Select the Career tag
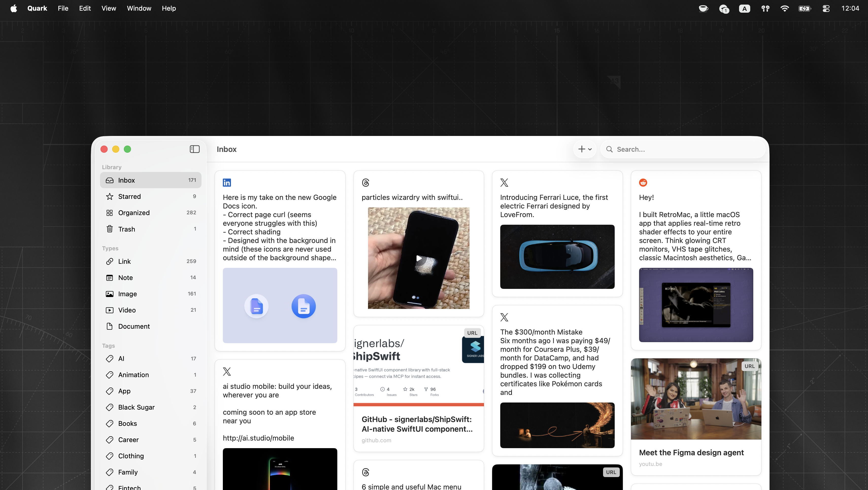The image size is (868, 490). coord(151,440)
